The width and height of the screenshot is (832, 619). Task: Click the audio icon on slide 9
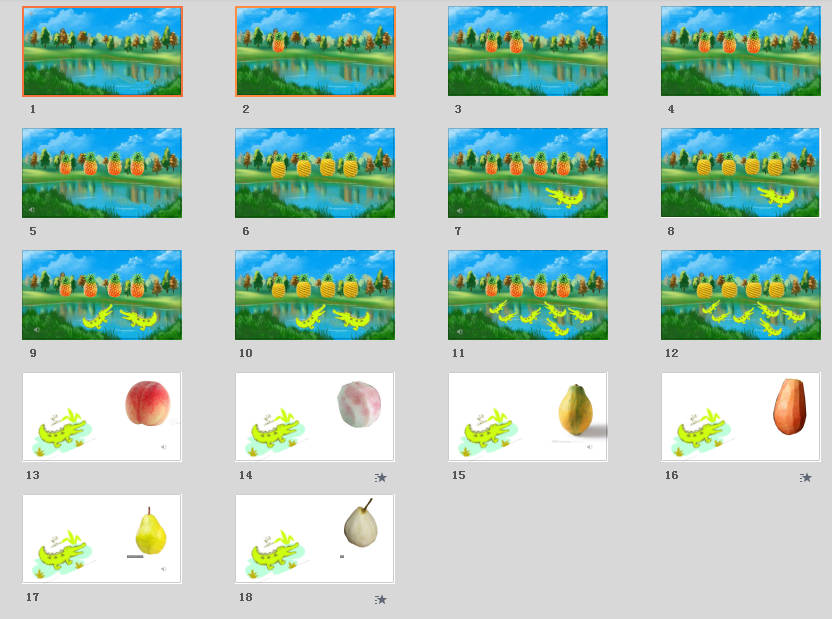pyautogui.click(x=36, y=329)
